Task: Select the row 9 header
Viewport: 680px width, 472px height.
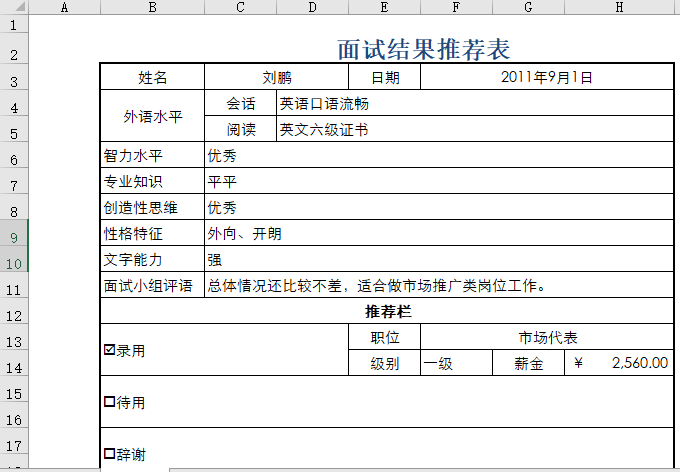Action: 14,237
